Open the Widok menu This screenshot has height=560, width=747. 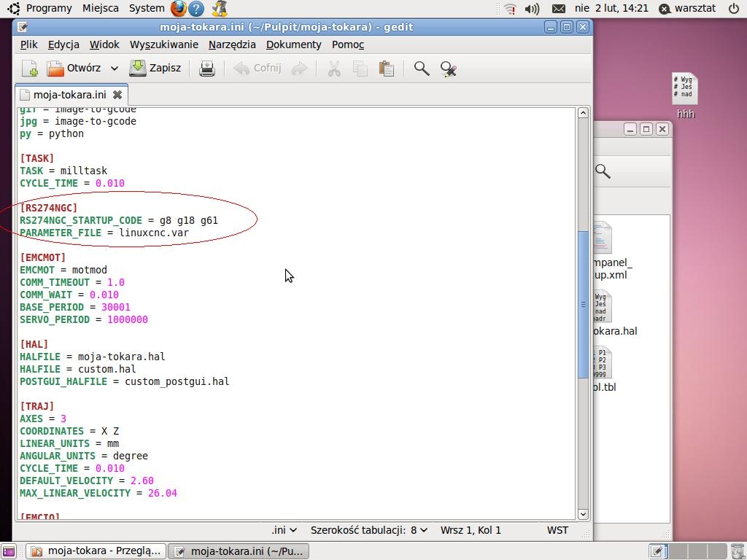click(104, 44)
